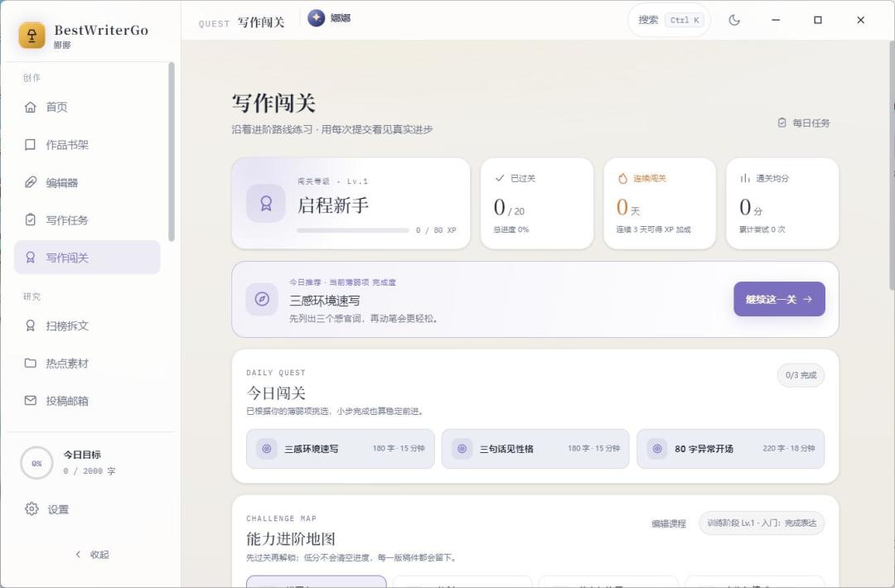Select 写作闯关 in the sidebar
This screenshot has width=895, height=588.
[x=87, y=258]
